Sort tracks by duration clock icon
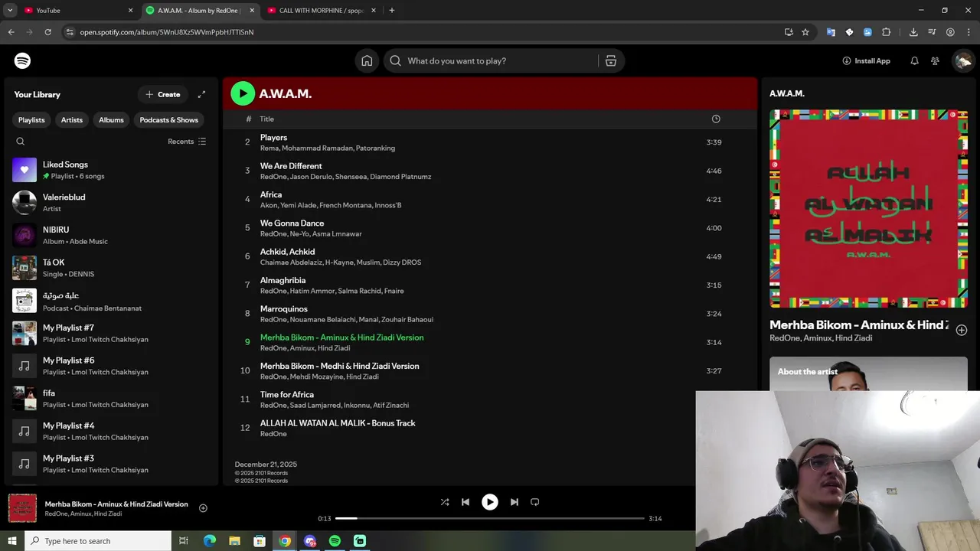 [x=716, y=119]
